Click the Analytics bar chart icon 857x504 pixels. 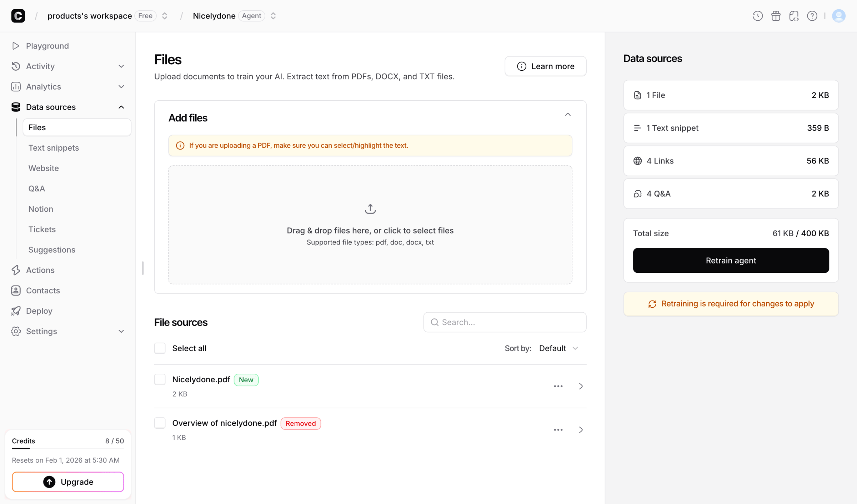15,86
